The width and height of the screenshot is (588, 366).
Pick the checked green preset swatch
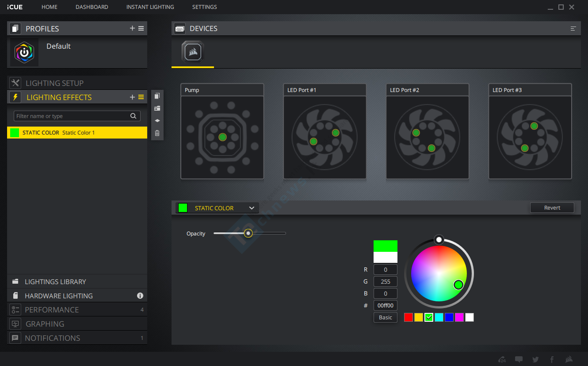[429, 317]
